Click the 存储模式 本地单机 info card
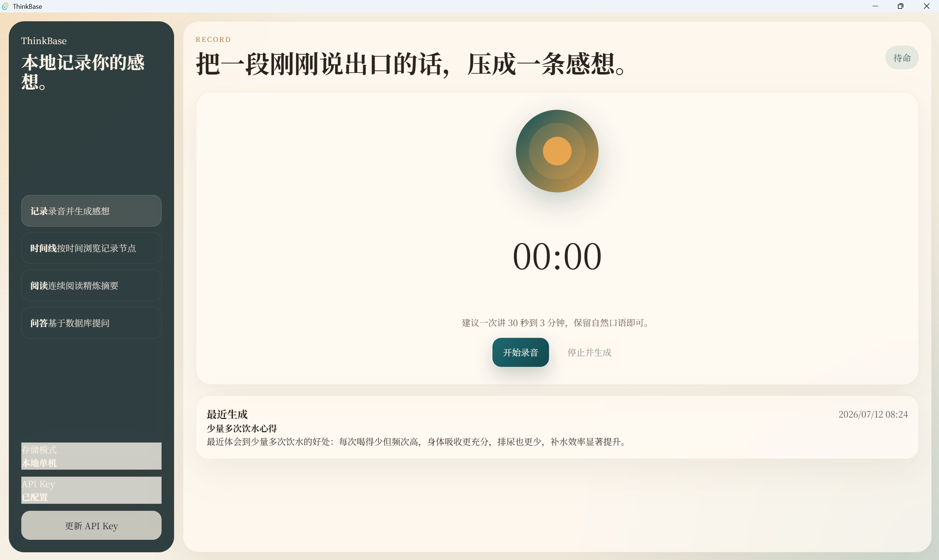The image size is (939, 560). tap(91, 456)
